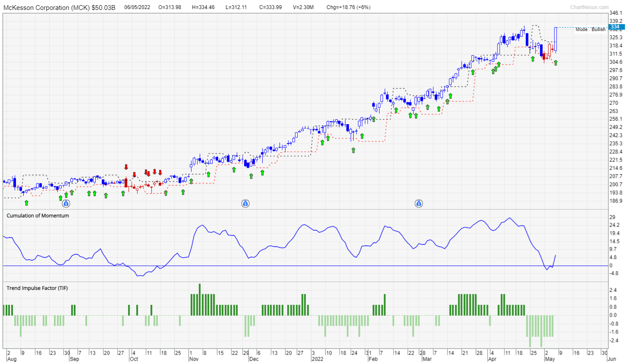This screenshot has width=626, height=364.
Task: Select the green arrow below the late-January low
Action: (x=353, y=150)
